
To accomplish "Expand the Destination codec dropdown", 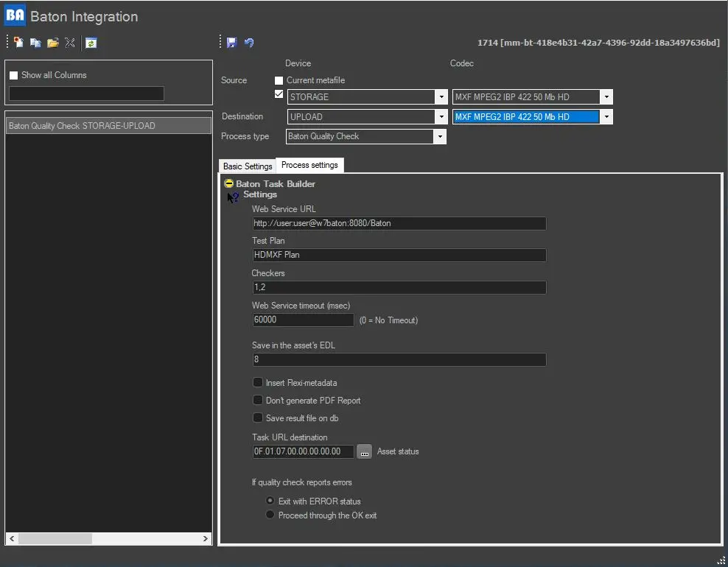I will point(606,116).
